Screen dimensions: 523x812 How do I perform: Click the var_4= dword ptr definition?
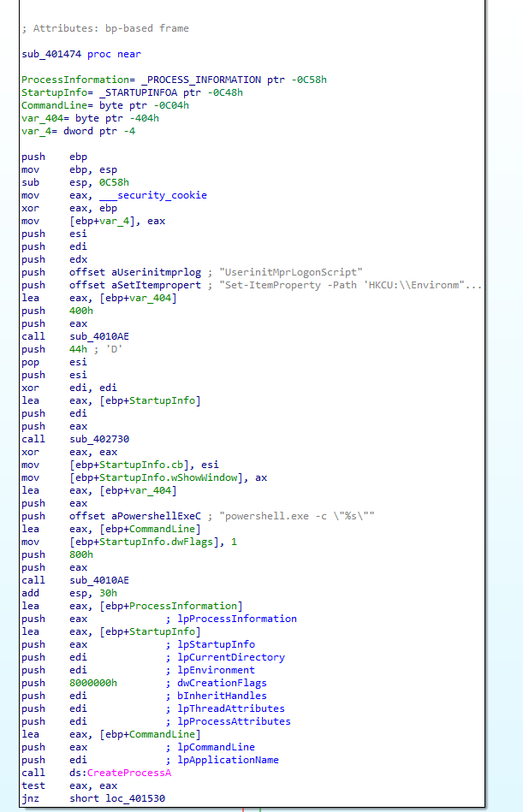click(78, 131)
